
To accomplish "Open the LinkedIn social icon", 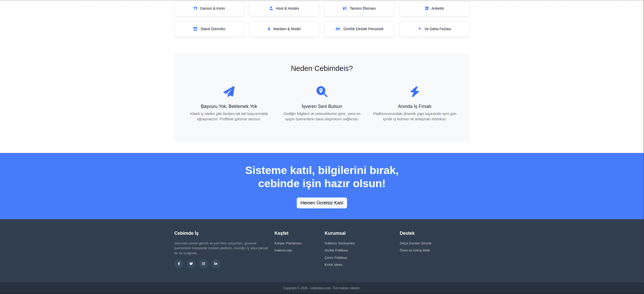I will [216, 264].
